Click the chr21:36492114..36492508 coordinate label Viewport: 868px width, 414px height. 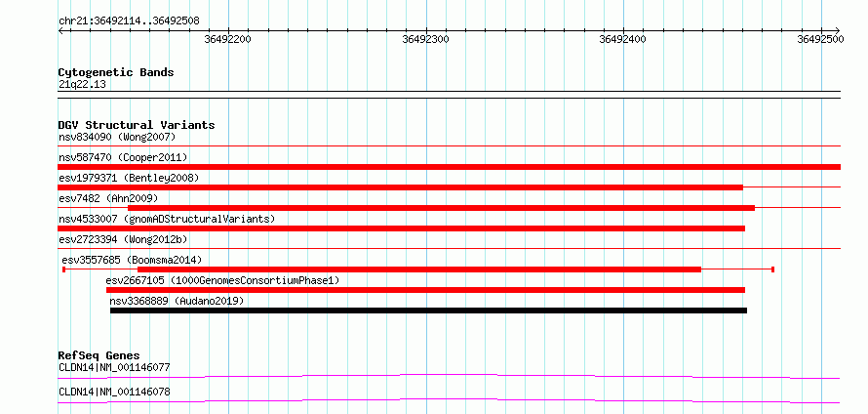click(x=129, y=21)
